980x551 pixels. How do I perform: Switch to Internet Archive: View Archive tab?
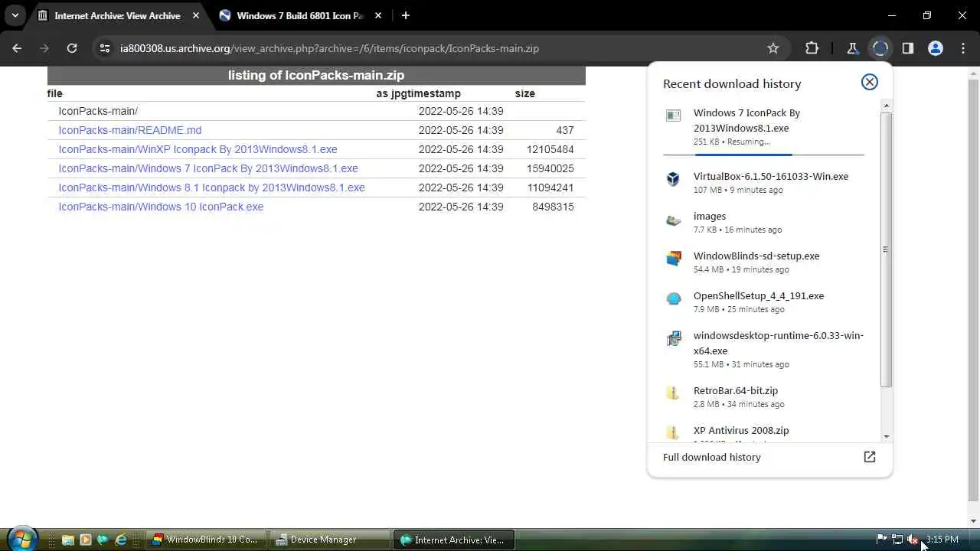117,15
